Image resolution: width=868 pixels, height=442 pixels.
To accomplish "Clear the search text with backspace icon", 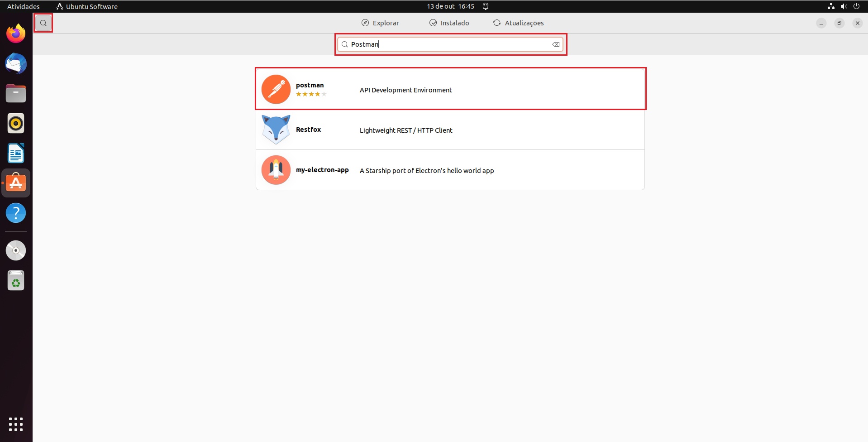I will [x=556, y=44].
